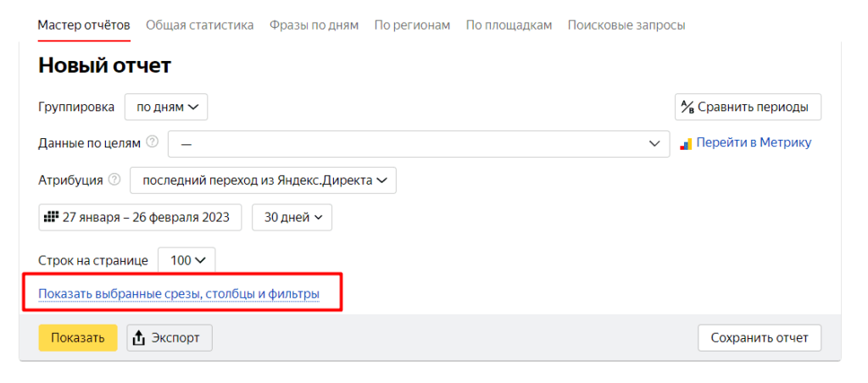The image size is (868, 383).
Task: Go to the По регионам tab
Action: point(412,25)
